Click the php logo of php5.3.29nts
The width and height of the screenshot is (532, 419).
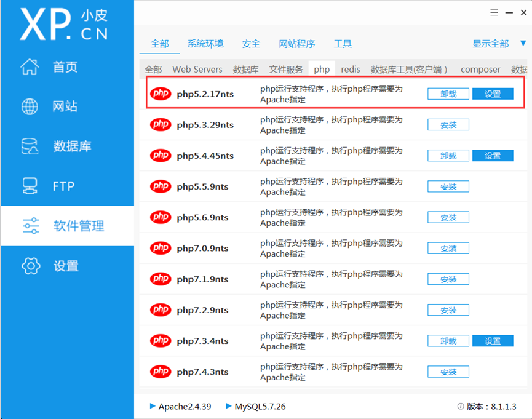coord(161,125)
